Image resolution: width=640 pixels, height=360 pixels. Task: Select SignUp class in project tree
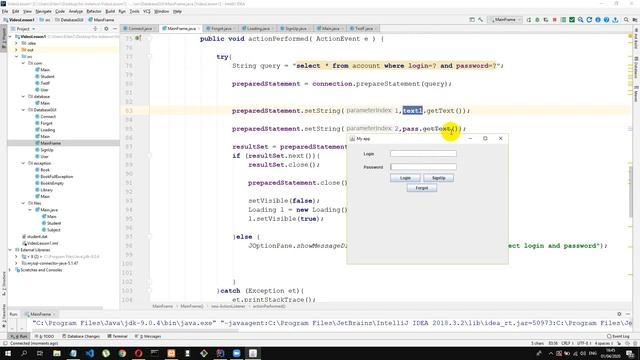(47, 150)
